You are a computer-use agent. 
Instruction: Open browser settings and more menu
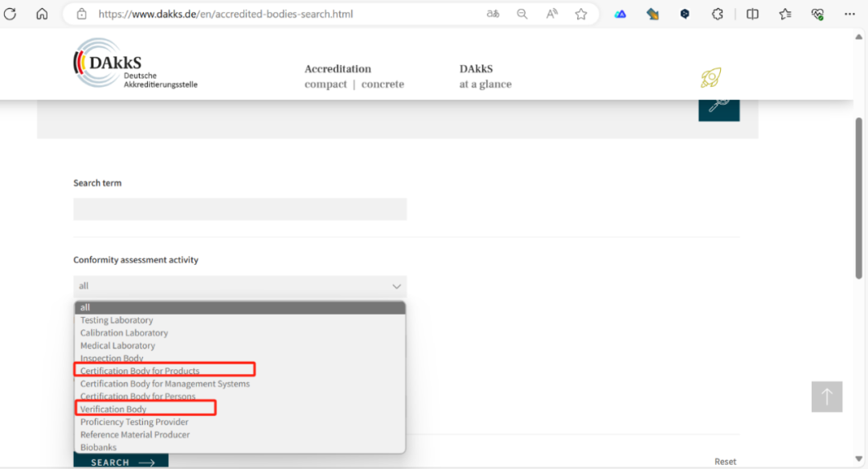tap(850, 14)
